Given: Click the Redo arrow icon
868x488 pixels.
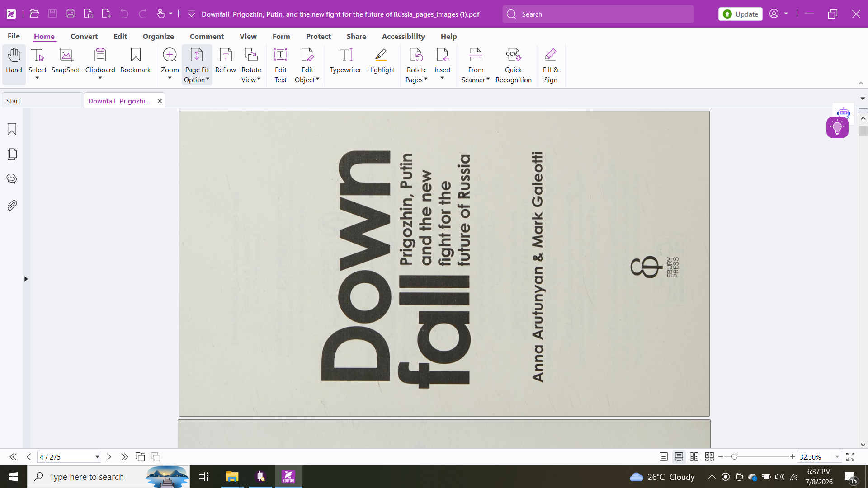Looking at the screenshot, I should [142, 14].
